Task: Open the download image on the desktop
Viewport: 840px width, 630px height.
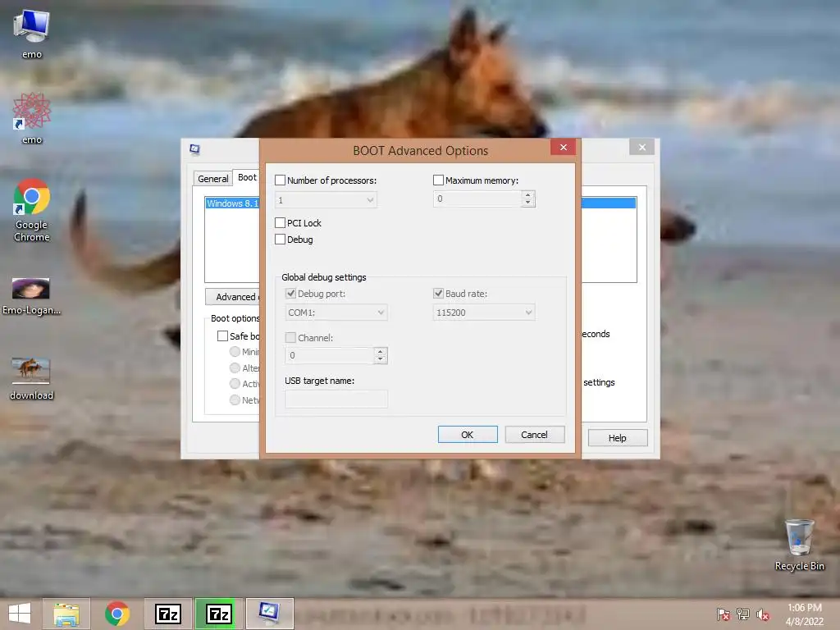Action: coord(31,379)
